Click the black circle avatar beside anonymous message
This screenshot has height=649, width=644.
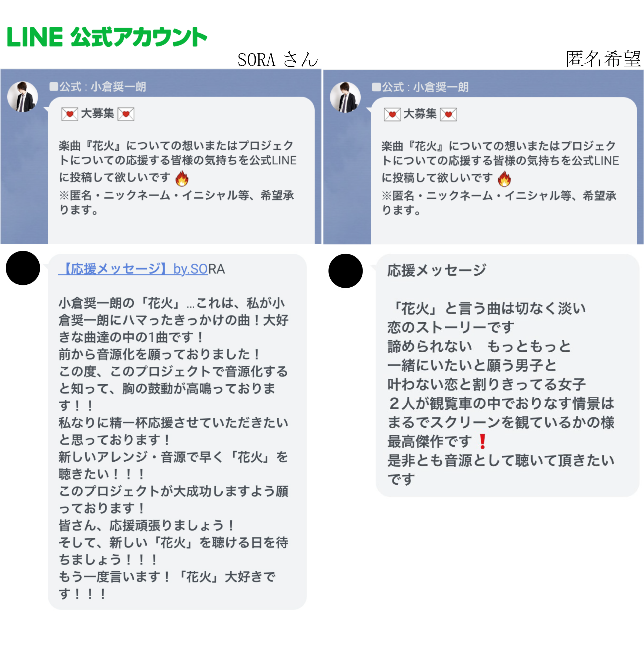(345, 271)
